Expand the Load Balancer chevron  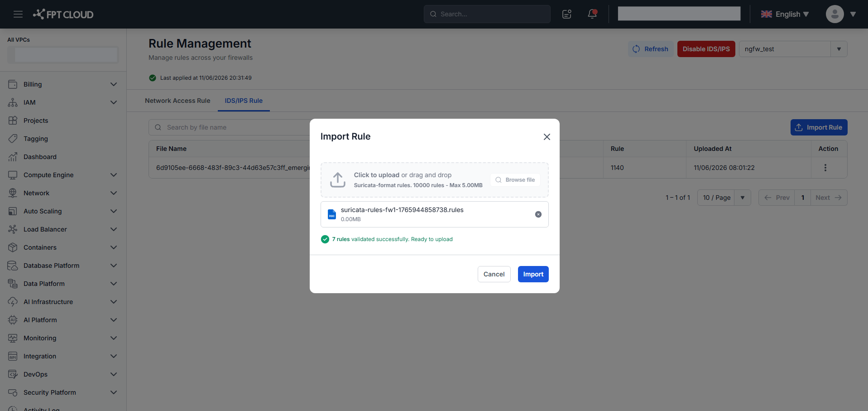114,229
